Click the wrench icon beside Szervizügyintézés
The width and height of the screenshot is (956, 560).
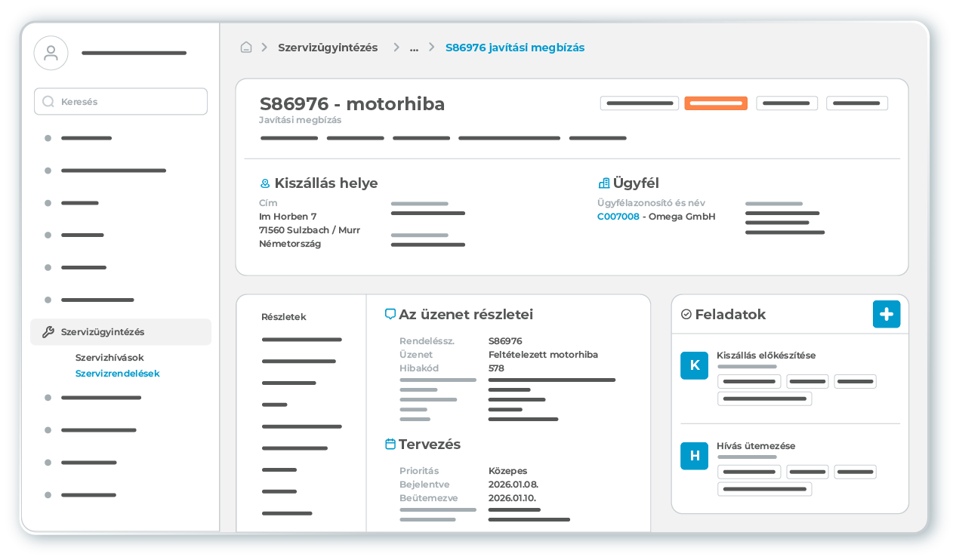click(x=48, y=332)
